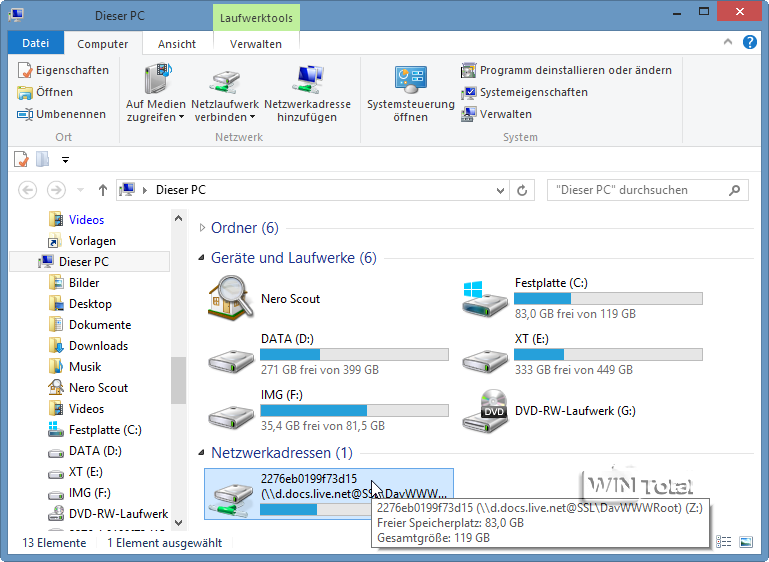Screen dimensions: 769x562
Task: Click the Eigenschaften properties icon
Action: click(x=25, y=70)
